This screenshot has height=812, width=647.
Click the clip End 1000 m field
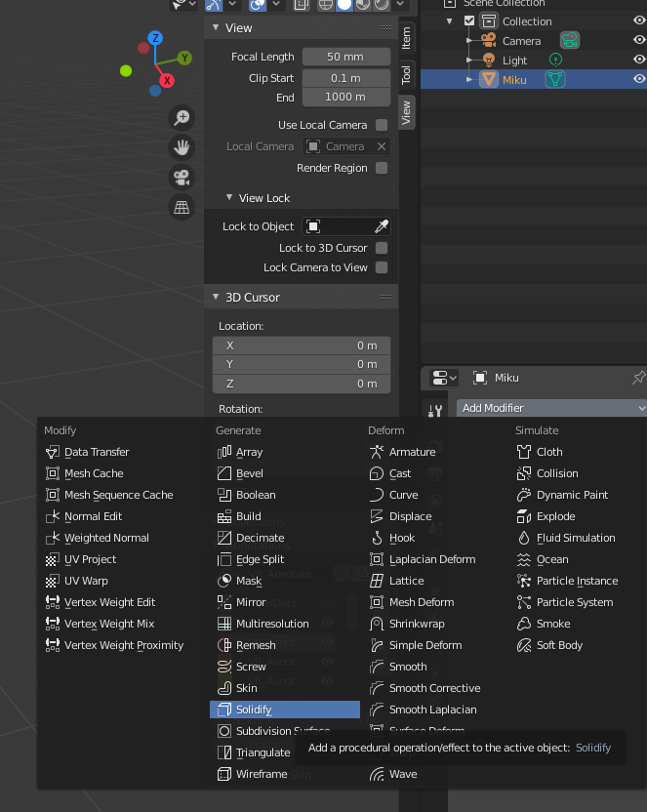point(345,97)
